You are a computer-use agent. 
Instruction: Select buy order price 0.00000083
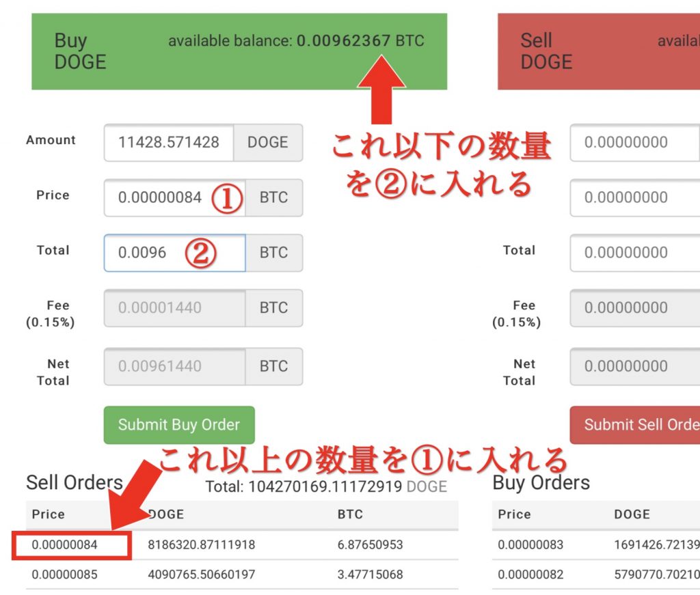(x=530, y=544)
